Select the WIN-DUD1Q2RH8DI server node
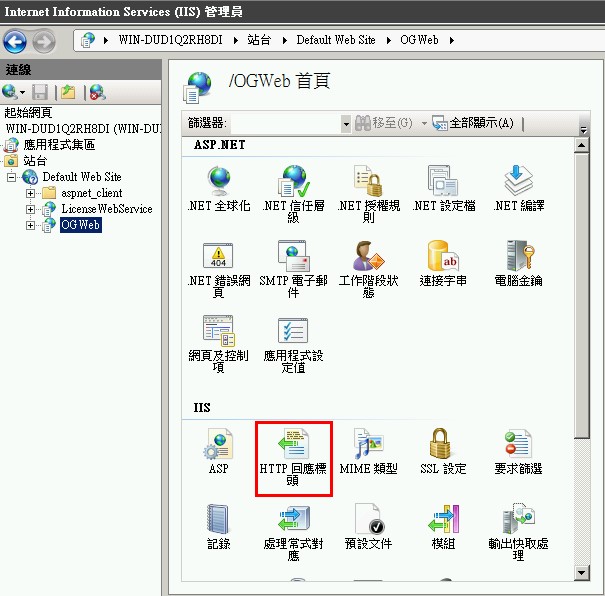Image resolution: width=605 pixels, height=596 pixels. click(83, 128)
